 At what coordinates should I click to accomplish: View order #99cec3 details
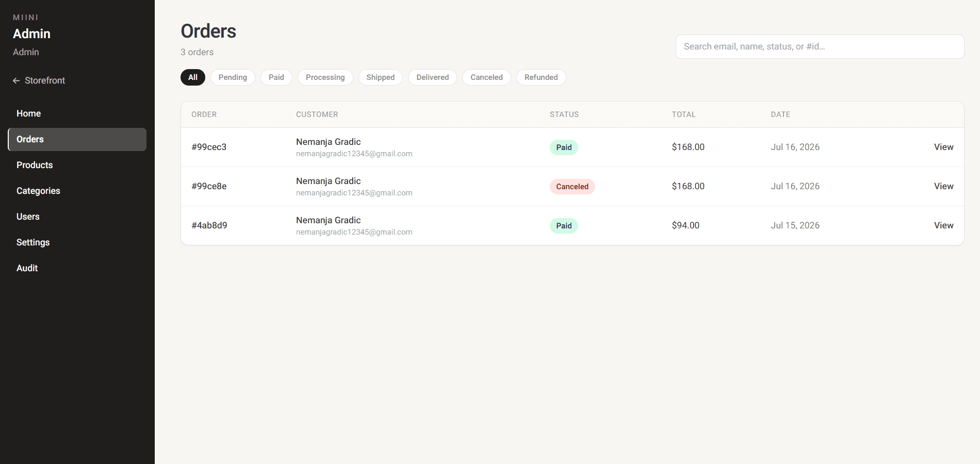click(x=944, y=147)
